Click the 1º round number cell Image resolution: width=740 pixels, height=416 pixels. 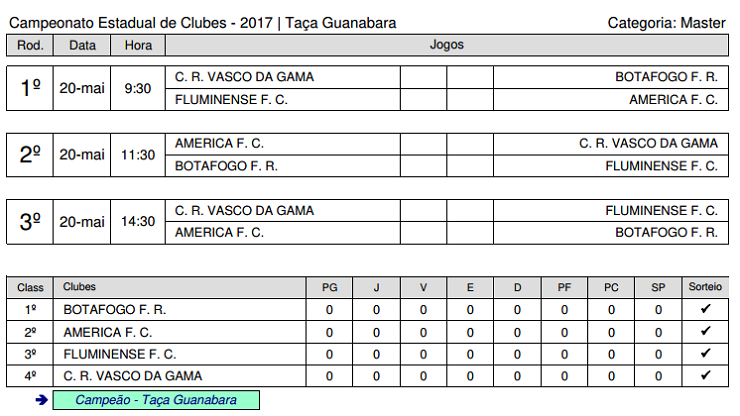click(x=30, y=88)
